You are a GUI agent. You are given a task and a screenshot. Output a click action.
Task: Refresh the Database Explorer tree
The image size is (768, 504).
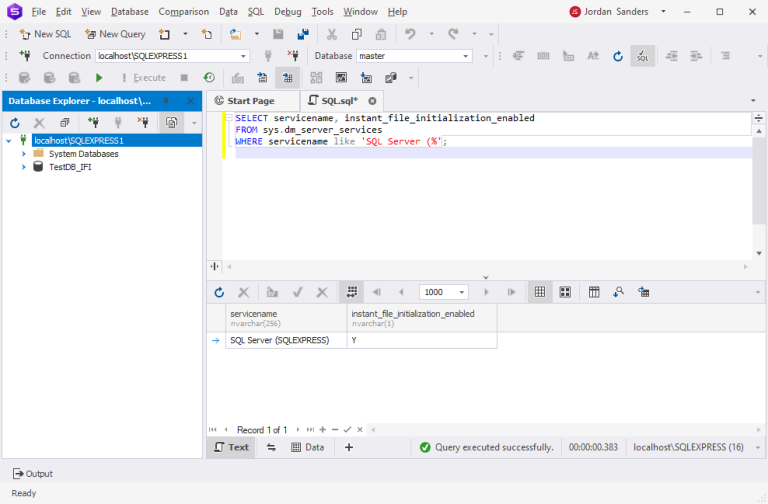(15, 123)
